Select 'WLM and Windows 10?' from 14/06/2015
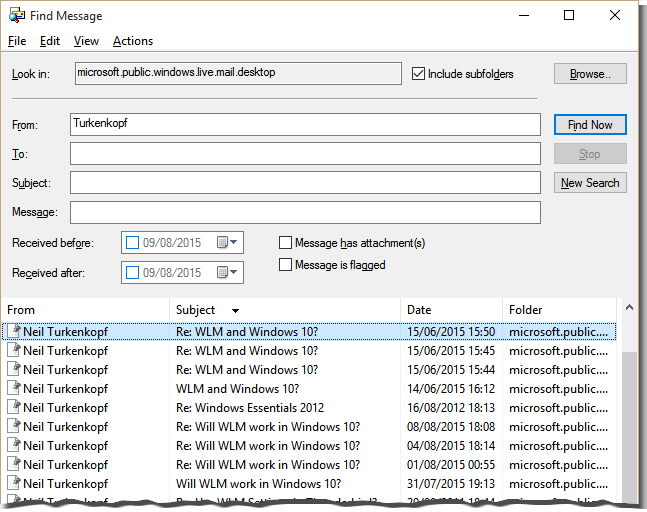The width and height of the screenshot is (647, 512). click(237, 389)
